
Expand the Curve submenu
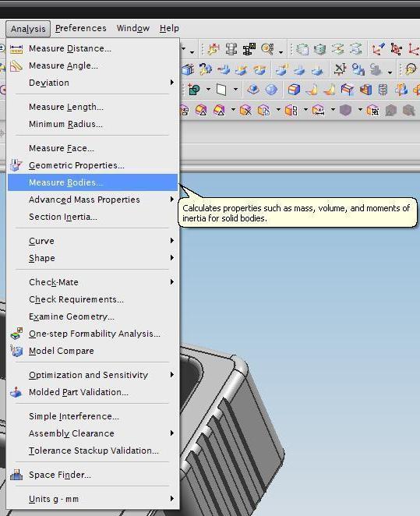point(93,241)
